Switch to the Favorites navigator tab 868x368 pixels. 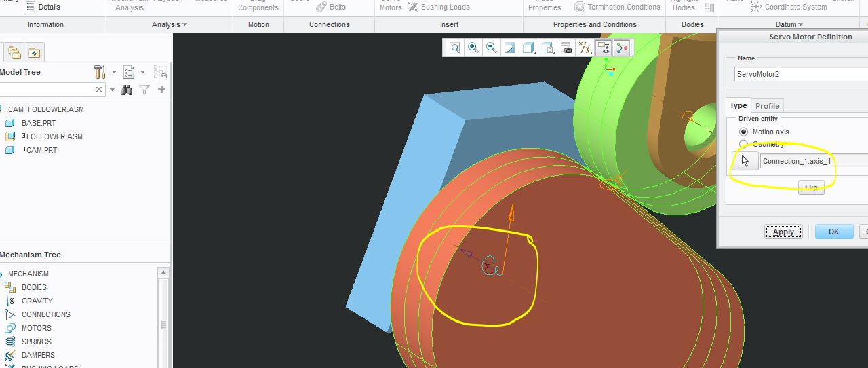point(34,52)
